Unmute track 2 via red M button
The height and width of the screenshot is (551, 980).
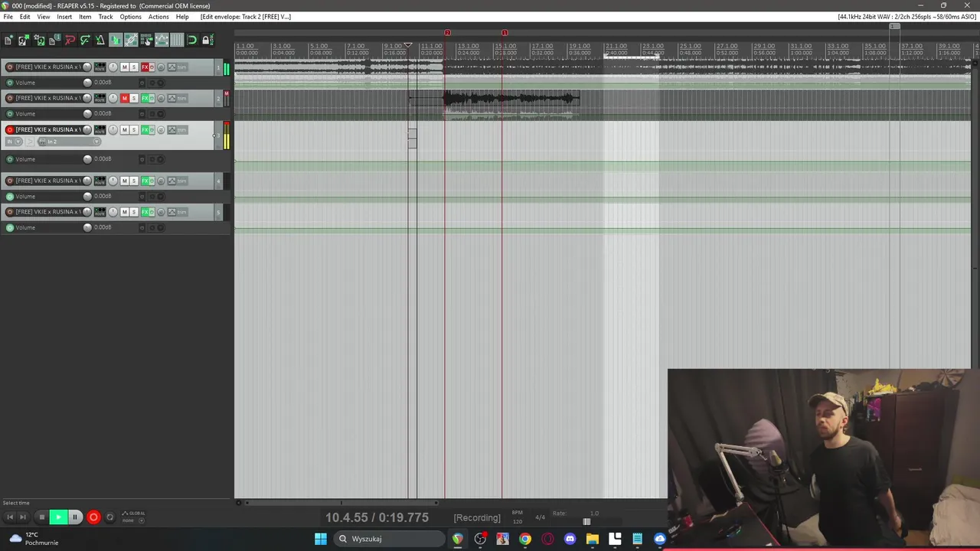pos(124,98)
